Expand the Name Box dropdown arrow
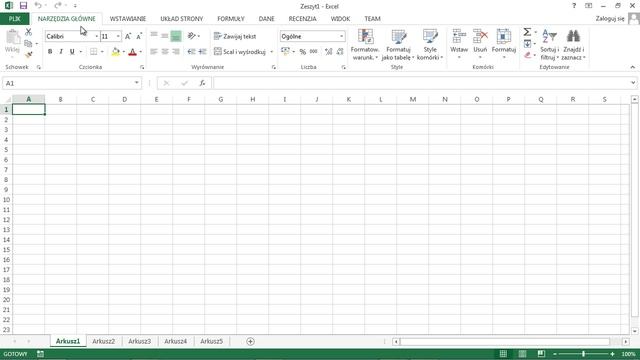 point(136,83)
